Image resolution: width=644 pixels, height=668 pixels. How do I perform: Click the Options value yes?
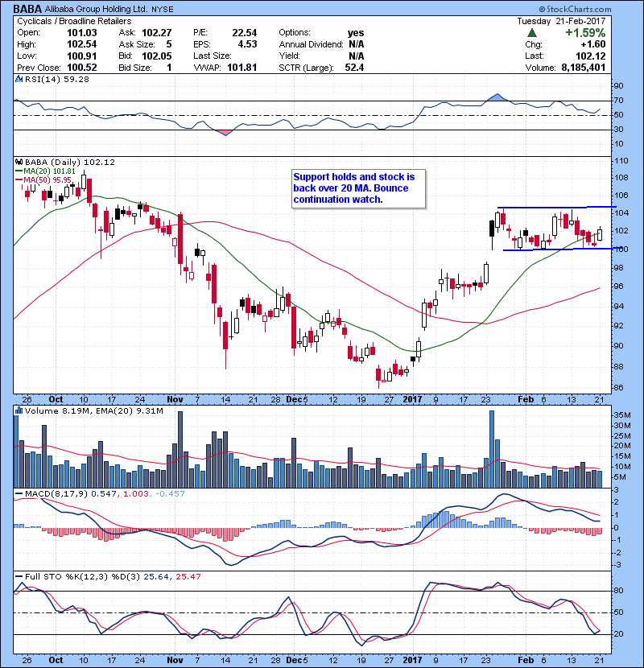356,33
